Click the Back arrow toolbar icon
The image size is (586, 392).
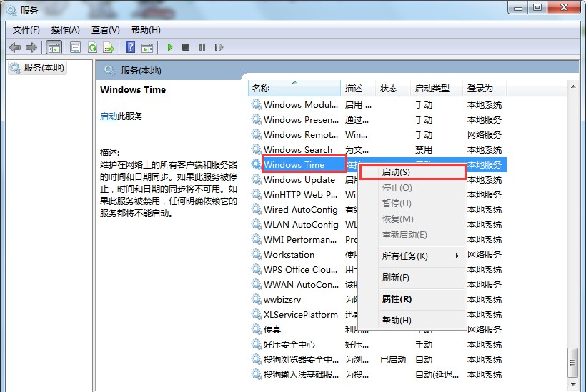click(15, 48)
